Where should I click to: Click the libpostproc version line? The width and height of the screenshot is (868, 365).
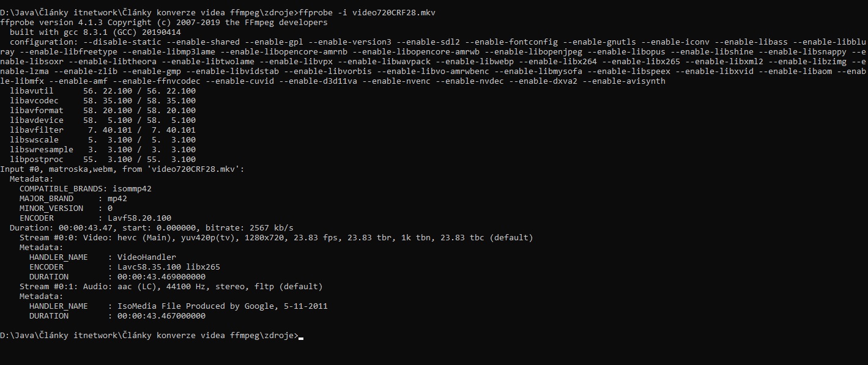coord(103,159)
